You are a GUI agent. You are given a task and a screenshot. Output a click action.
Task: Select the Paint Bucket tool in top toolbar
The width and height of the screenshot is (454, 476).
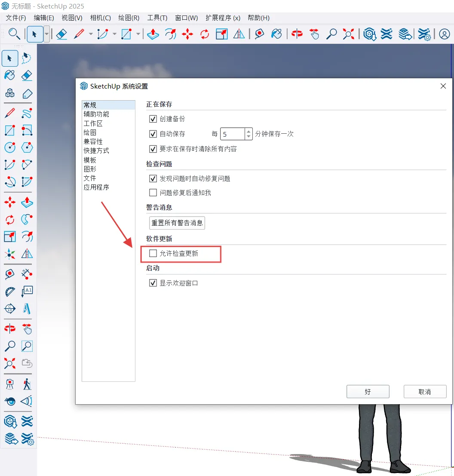pos(276,34)
